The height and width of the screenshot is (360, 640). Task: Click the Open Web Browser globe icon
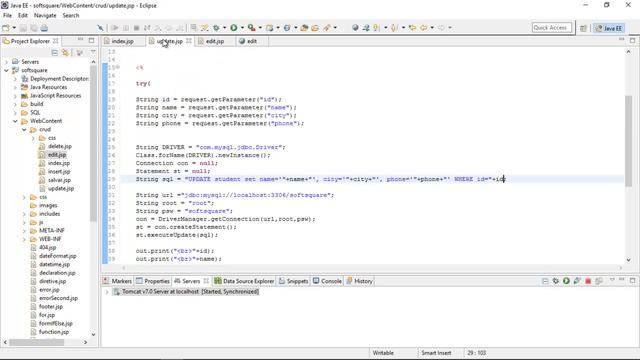(x=355, y=28)
